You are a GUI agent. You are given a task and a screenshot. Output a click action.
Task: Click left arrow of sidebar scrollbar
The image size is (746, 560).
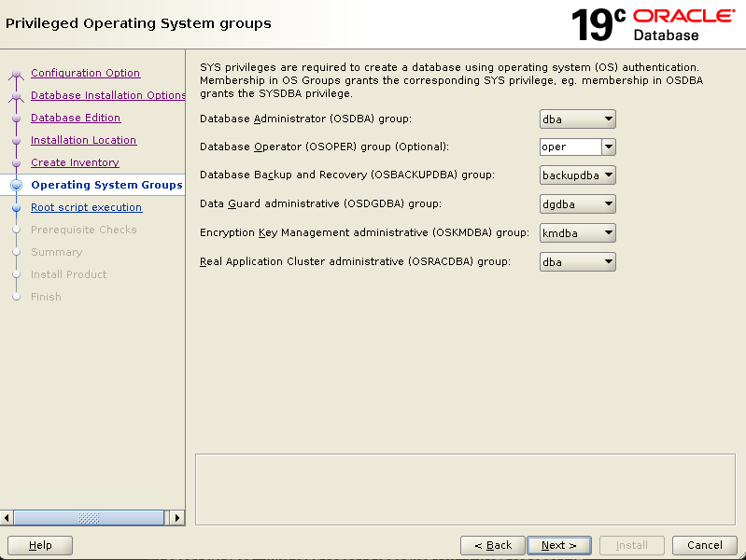coord(7,518)
